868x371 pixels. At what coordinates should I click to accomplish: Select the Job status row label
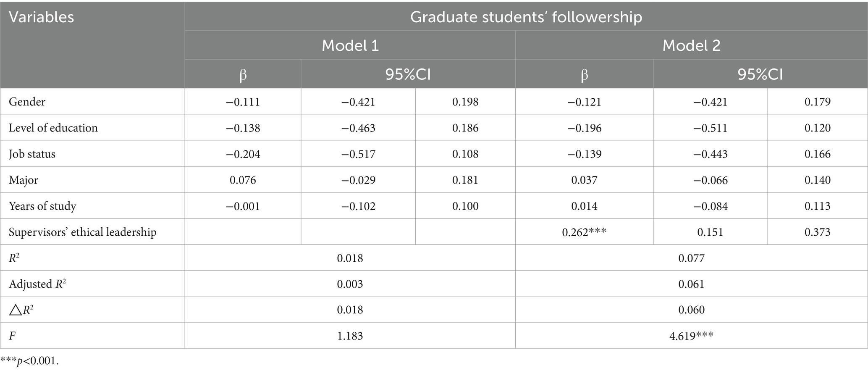coord(32,154)
